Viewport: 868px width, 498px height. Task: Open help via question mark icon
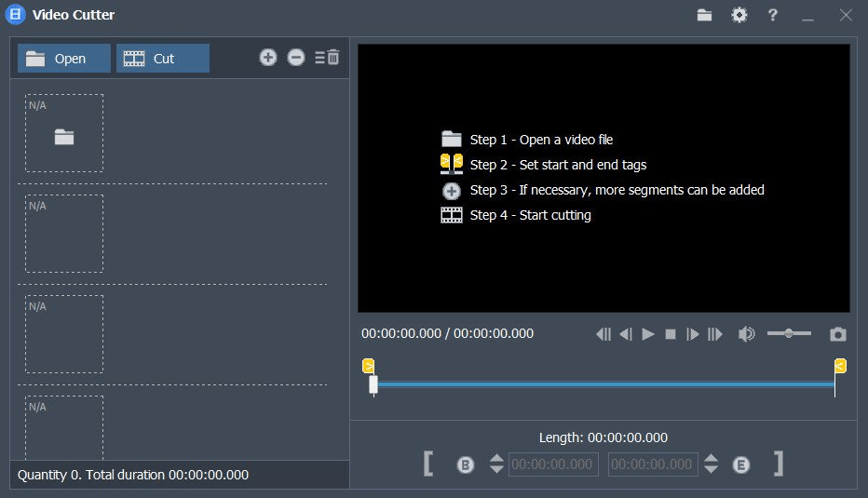[772, 15]
